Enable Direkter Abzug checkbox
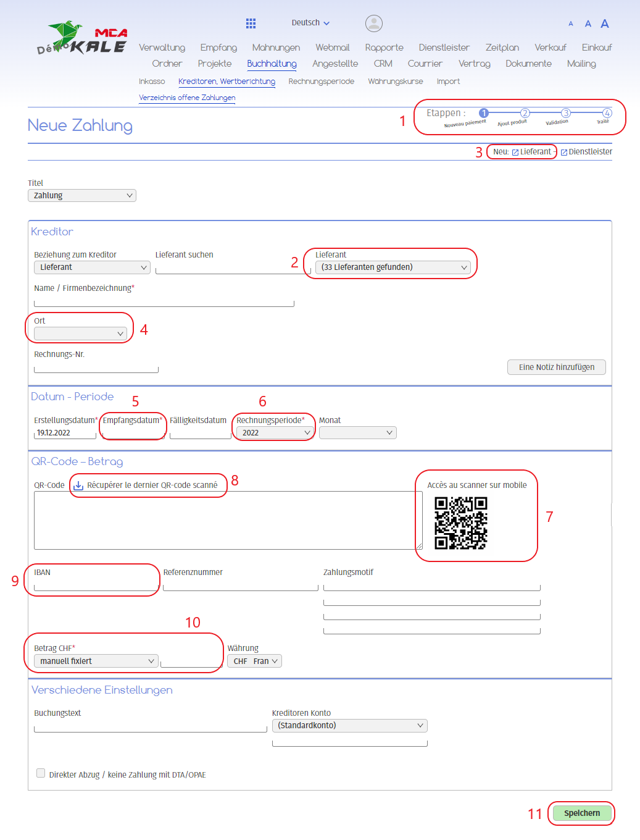Image resolution: width=640 pixels, height=840 pixels. (41, 773)
